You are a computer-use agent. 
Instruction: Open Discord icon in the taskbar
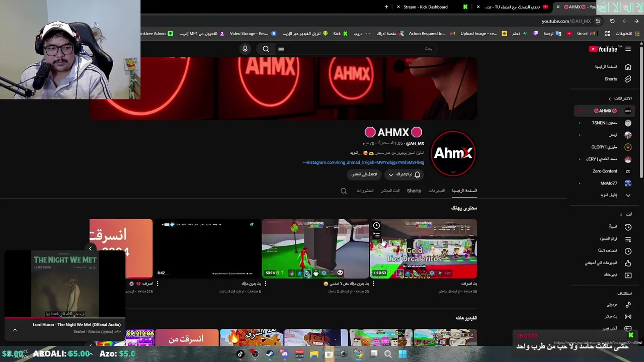[x=285, y=354]
